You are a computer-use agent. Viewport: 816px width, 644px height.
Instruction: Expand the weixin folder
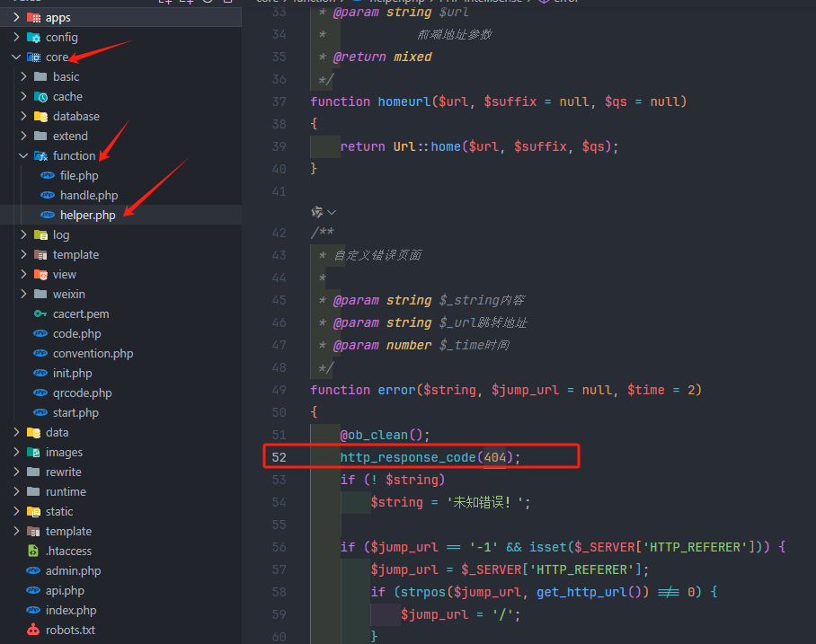(23, 294)
